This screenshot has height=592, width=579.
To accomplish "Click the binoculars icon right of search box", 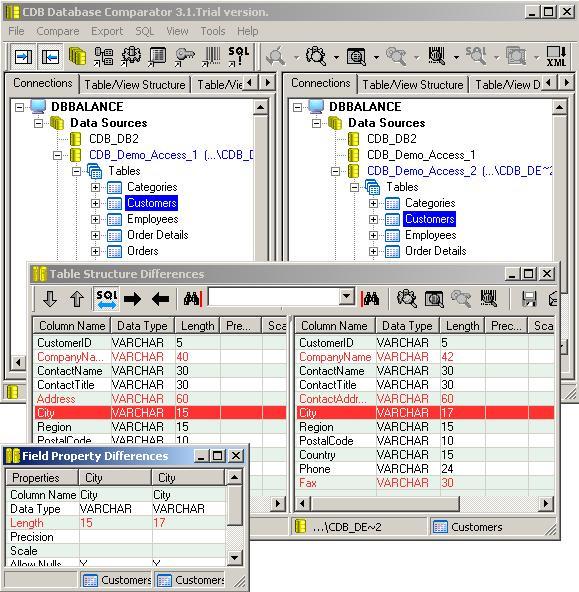I will (x=370, y=299).
